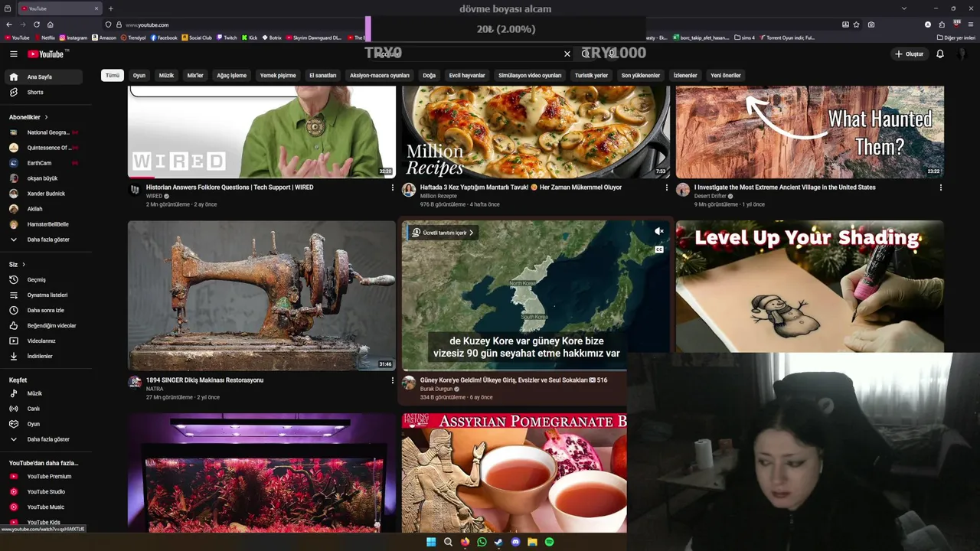Reload the page

(36, 24)
